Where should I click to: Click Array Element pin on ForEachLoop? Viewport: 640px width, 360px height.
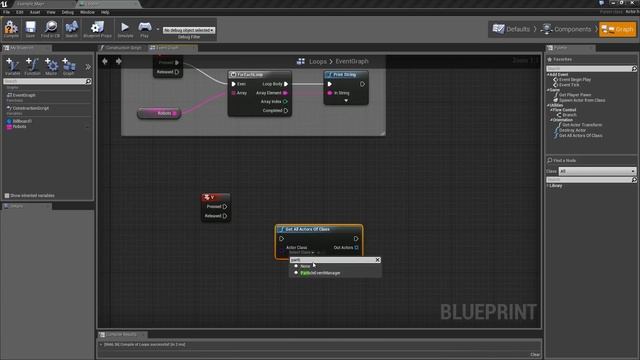click(x=285, y=93)
